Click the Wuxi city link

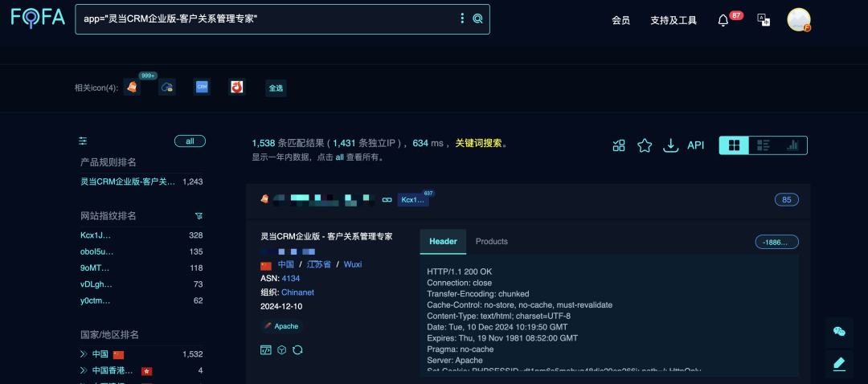[x=353, y=264]
